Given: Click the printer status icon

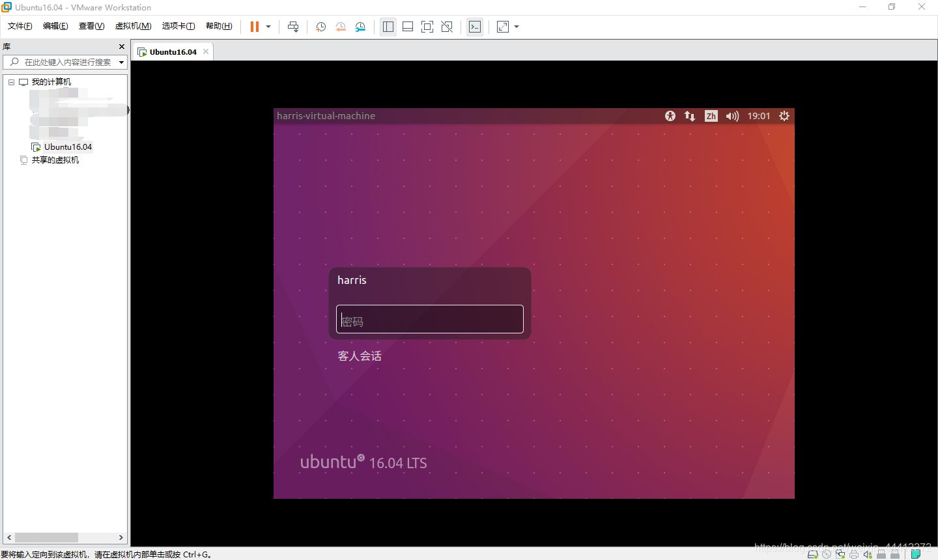Looking at the screenshot, I should pyautogui.click(x=854, y=554).
